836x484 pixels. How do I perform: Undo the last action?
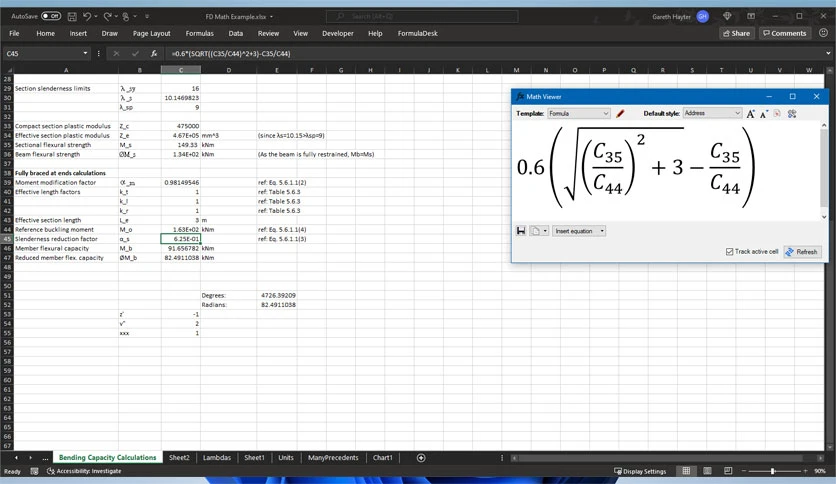(x=87, y=17)
